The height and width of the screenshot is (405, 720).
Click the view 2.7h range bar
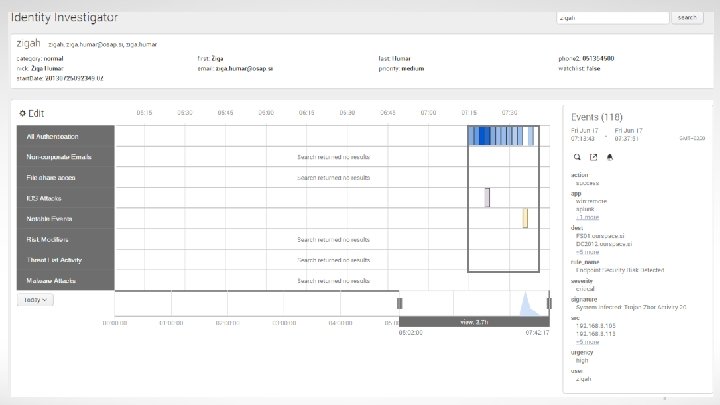tap(474, 322)
